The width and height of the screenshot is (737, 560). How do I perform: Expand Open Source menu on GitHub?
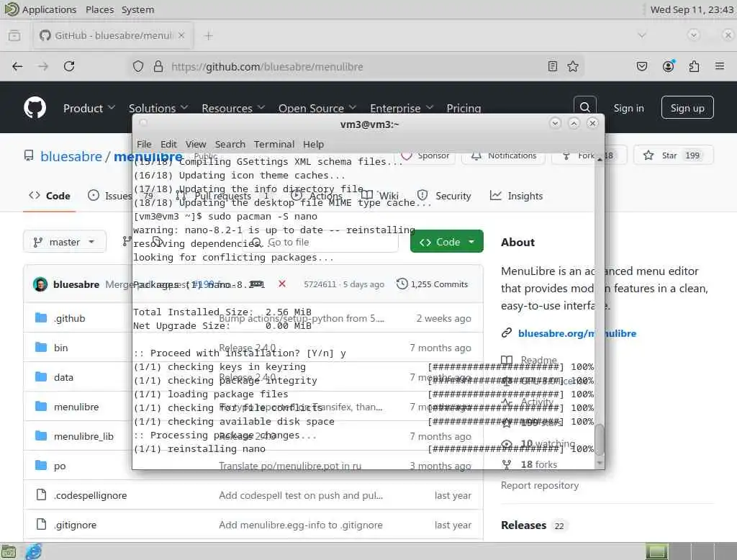click(x=317, y=108)
